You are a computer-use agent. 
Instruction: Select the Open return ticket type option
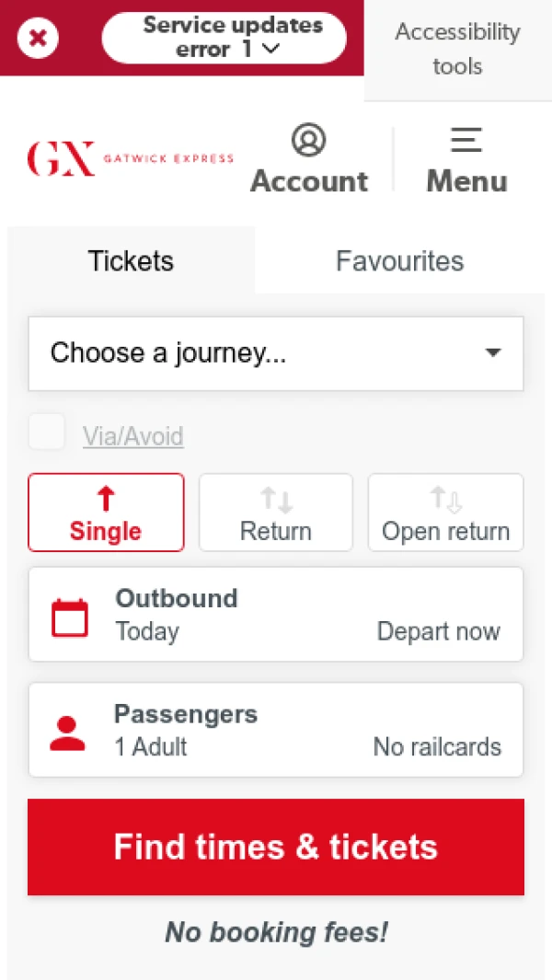tap(446, 513)
